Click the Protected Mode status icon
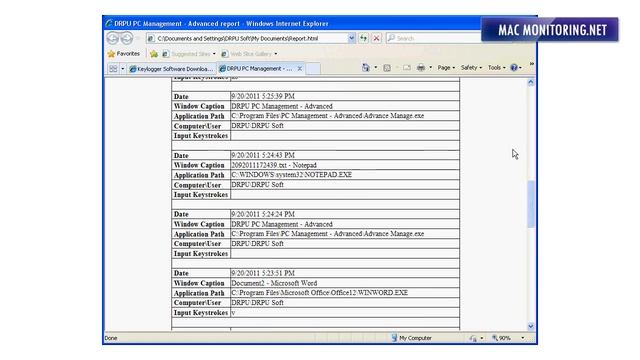Image resolution: width=640 pixels, height=360 pixels. coord(473,338)
